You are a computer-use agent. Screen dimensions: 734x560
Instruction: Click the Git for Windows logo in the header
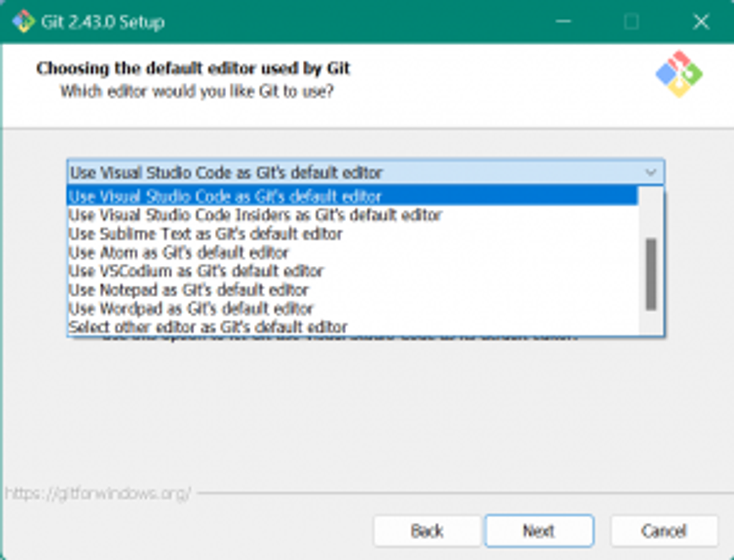pyautogui.click(x=679, y=74)
